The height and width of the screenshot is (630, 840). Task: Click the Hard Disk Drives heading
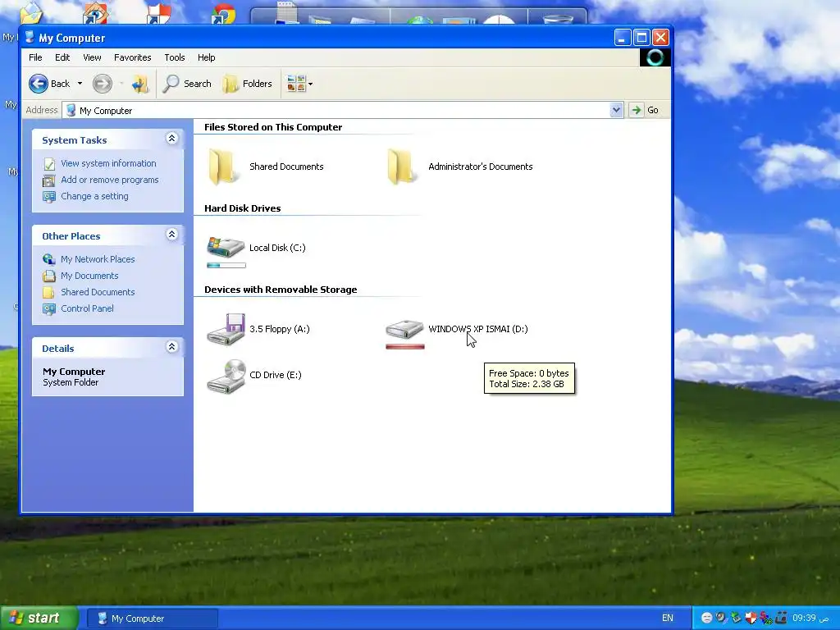click(243, 208)
